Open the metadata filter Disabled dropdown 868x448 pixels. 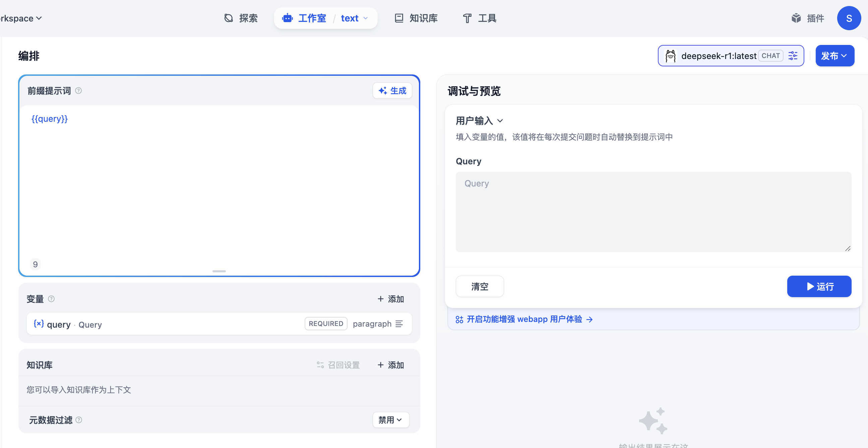point(390,420)
